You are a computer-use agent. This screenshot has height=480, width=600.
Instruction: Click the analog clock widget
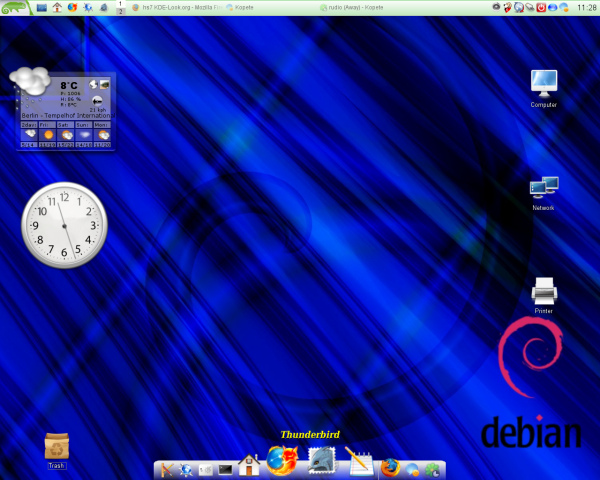[64, 225]
